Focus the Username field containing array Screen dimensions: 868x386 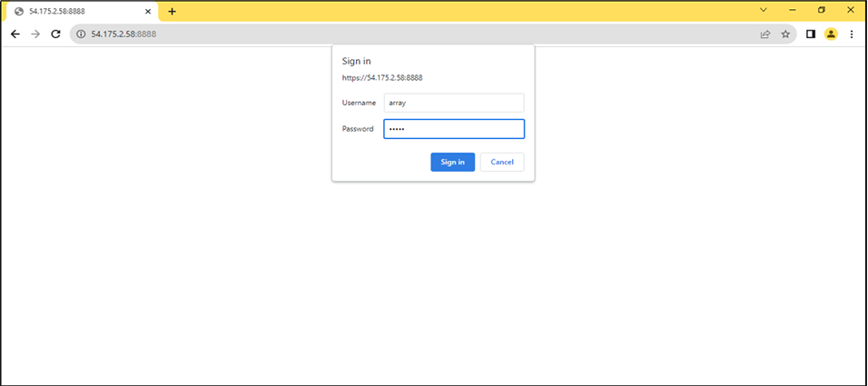(454, 103)
